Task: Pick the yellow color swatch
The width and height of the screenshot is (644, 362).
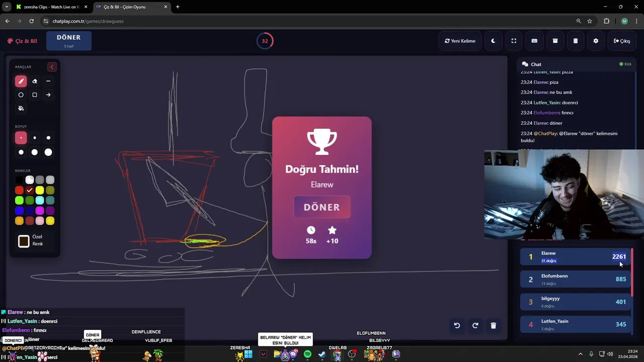Action: 40,190
